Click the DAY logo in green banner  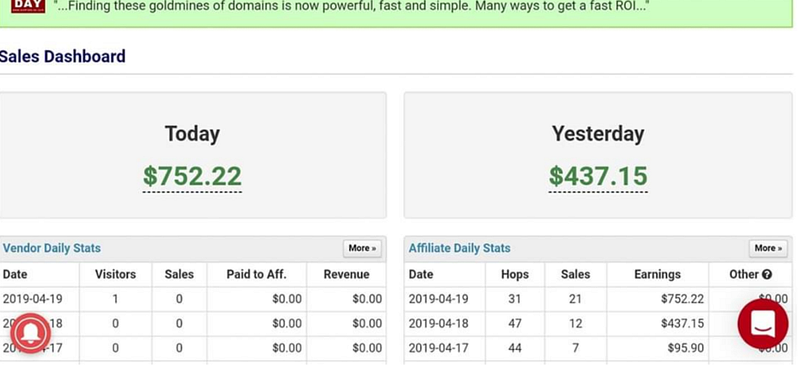pos(28,6)
